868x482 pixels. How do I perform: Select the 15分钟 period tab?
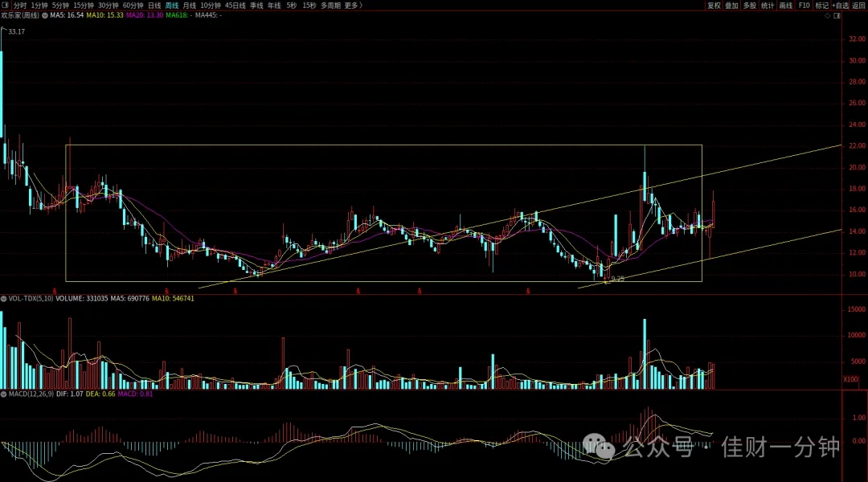click(84, 6)
